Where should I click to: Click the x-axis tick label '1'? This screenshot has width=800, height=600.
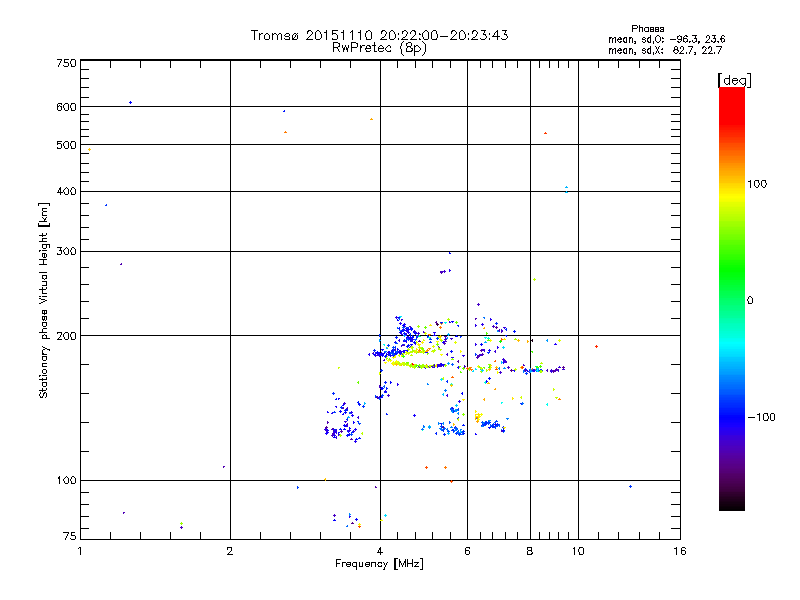[x=80, y=551]
